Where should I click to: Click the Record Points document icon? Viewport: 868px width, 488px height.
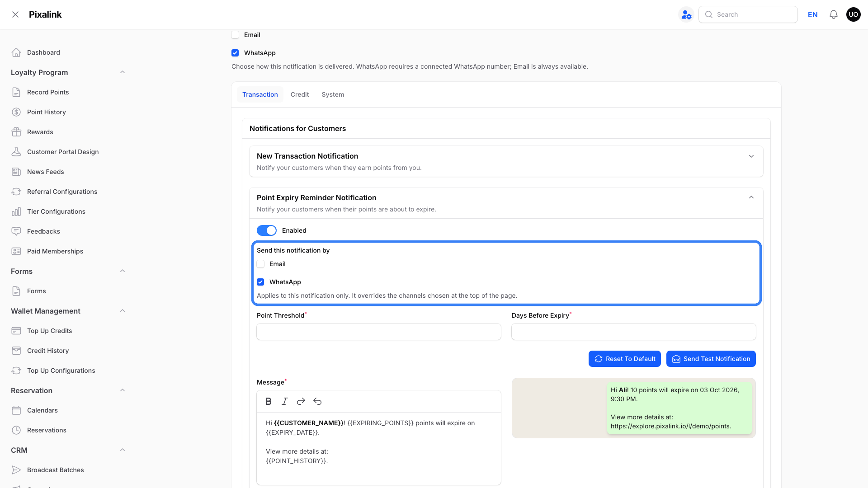pyautogui.click(x=16, y=92)
